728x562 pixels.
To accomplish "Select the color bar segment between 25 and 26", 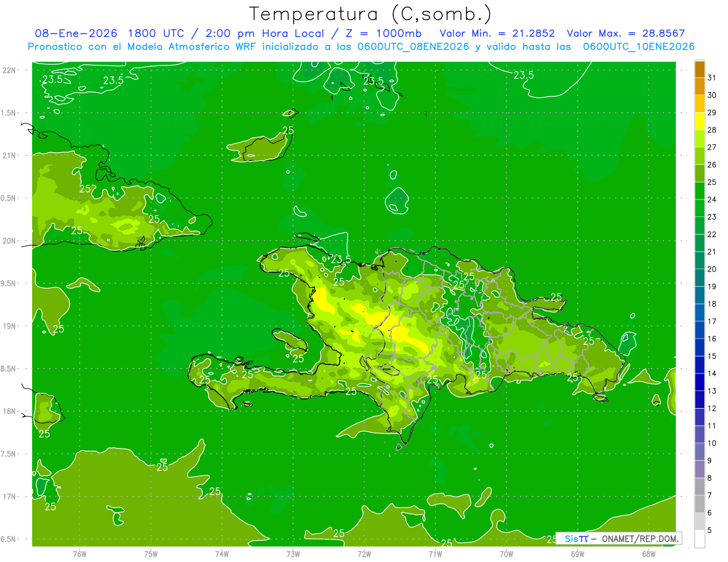I will pyautogui.click(x=699, y=173).
